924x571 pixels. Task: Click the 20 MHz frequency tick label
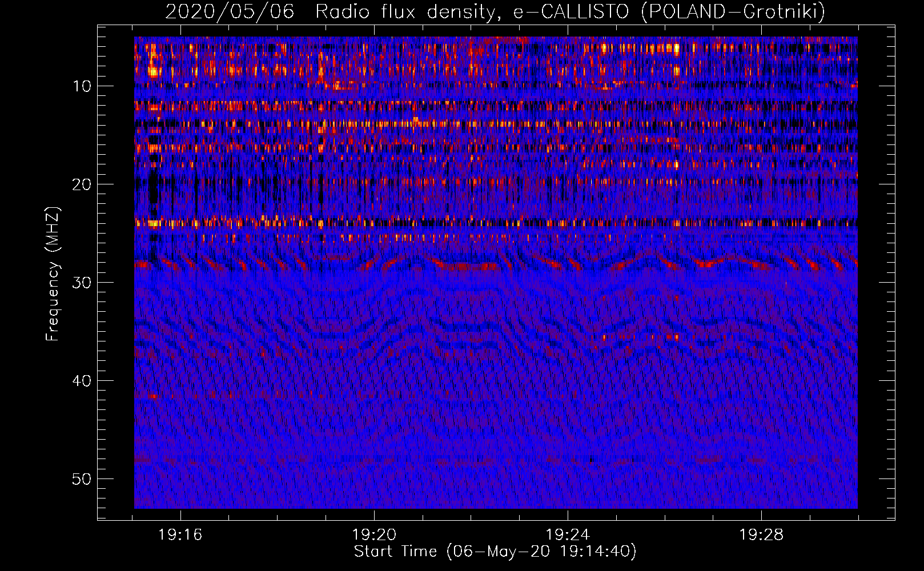pos(82,184)
